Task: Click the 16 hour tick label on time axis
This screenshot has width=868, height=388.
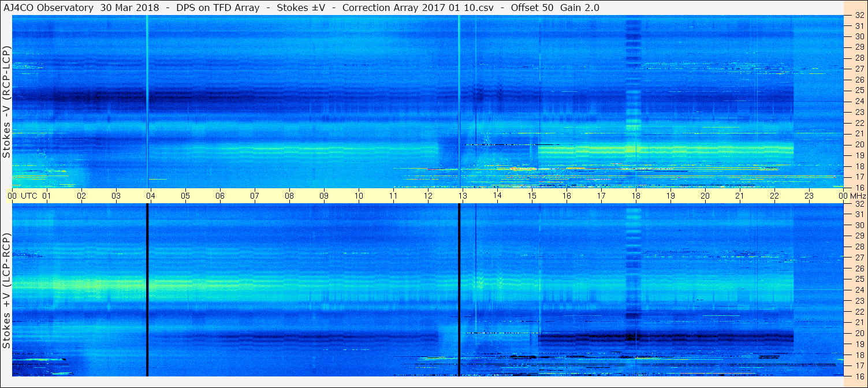Action: 567,196
